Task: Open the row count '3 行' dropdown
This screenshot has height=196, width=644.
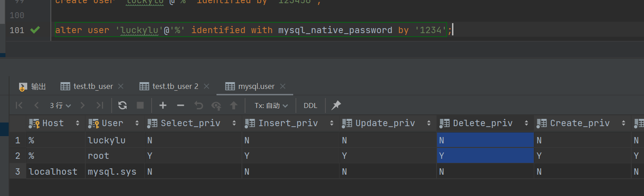Action: click(x=60, y=105)
